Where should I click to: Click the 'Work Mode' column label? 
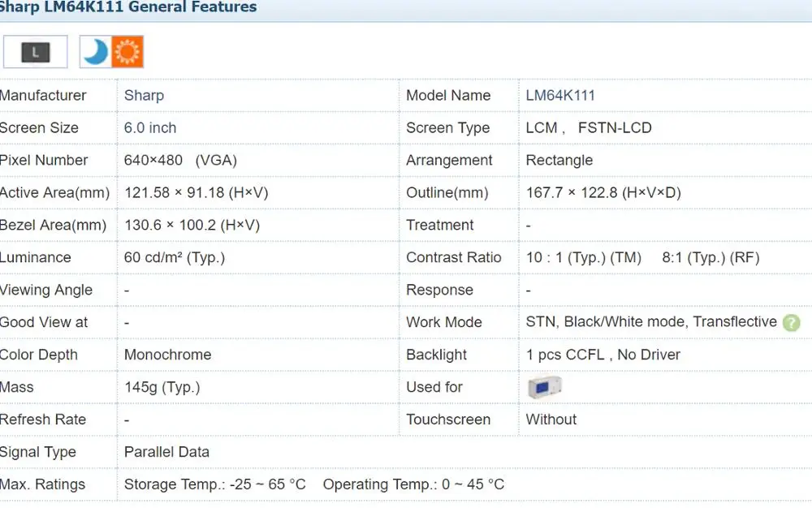click(x=444, y=322)
